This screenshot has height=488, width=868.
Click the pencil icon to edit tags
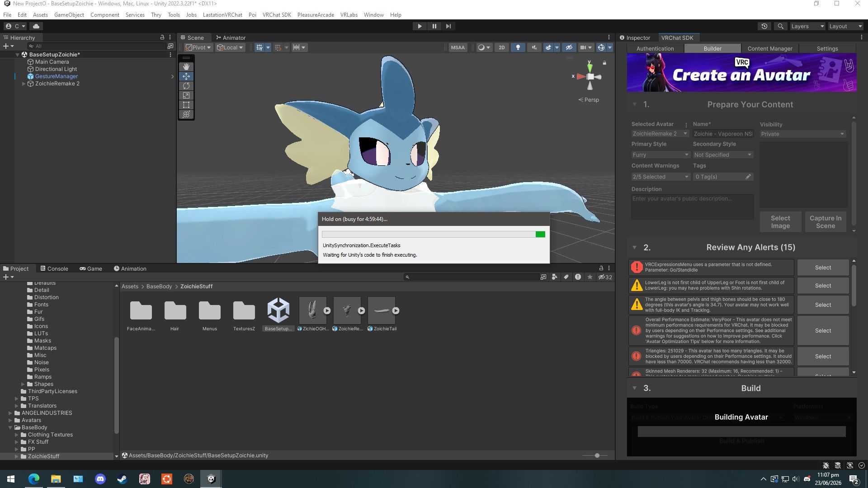tap(748, 177)
